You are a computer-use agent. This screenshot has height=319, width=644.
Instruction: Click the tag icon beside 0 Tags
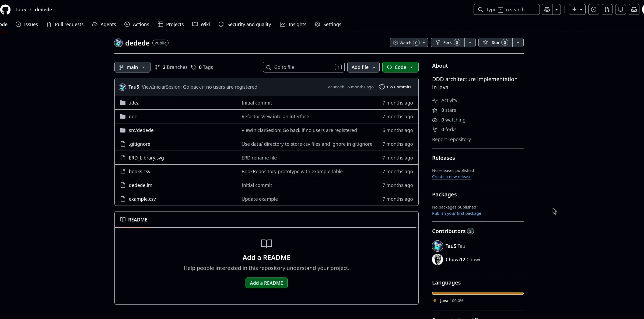[194, 67]
